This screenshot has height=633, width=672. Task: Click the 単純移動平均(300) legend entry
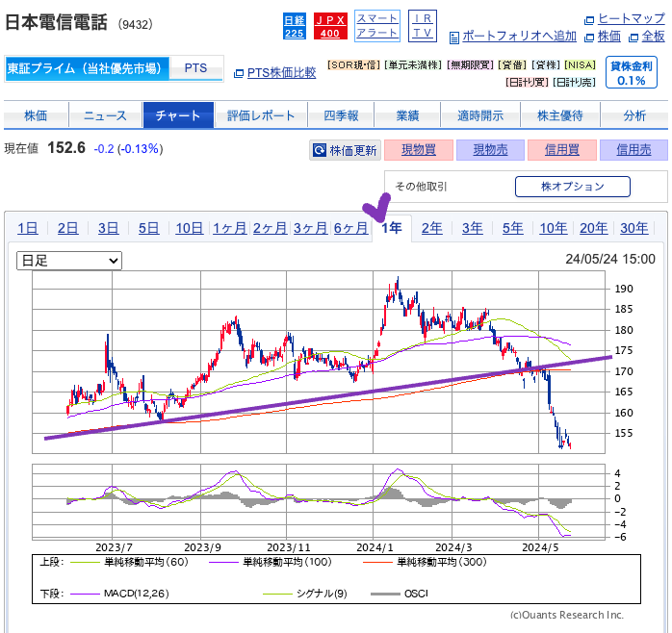point(425,562)
